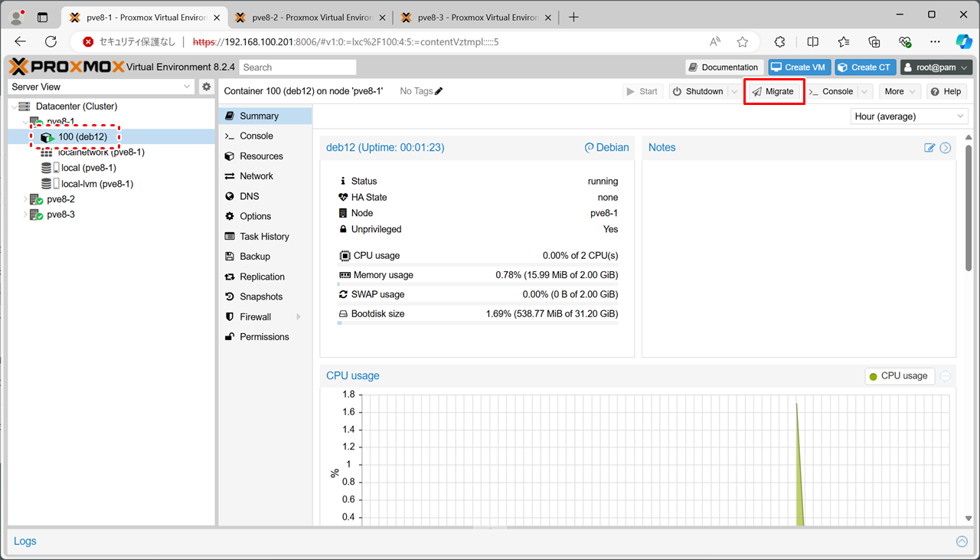Click browser refresh icon
980x560 pixels.
(51, 42)
